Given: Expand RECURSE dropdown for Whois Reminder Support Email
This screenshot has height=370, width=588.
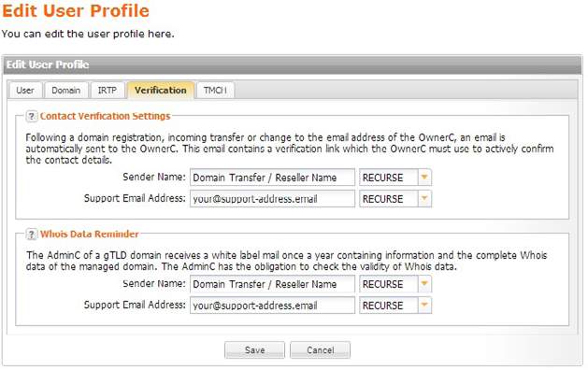Looking at the screenshot, I should (424, 306).
